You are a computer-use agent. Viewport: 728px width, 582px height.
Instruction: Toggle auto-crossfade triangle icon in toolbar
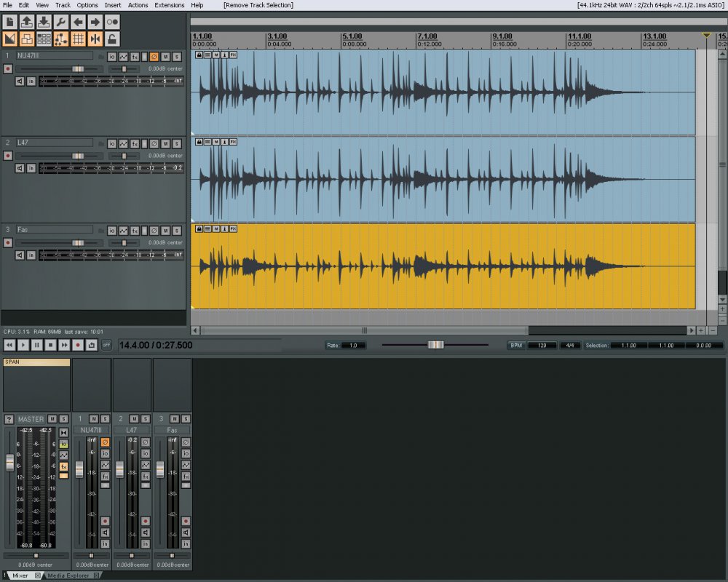9,39
